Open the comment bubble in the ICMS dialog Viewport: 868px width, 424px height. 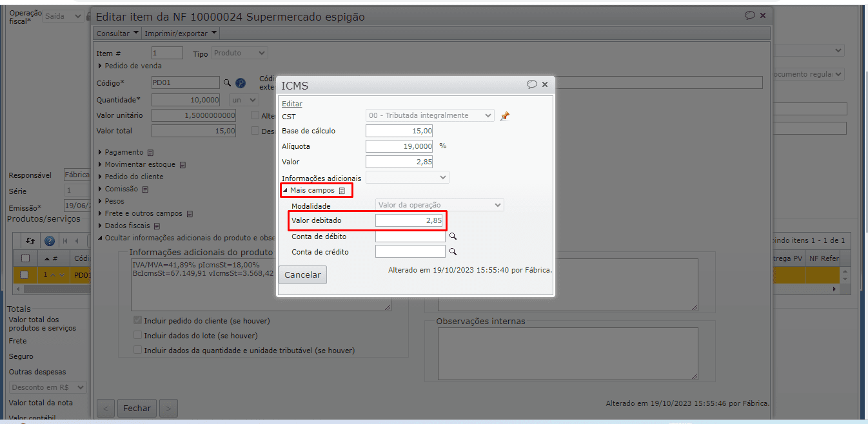[531, 84]
